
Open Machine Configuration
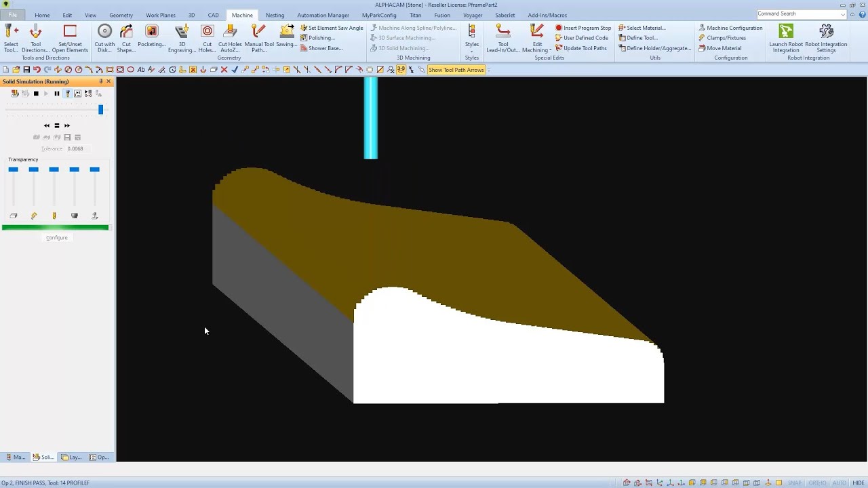(x=730, y=28)
